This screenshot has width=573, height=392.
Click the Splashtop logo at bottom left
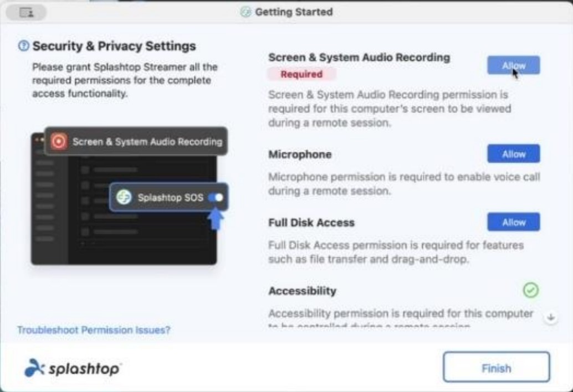72,368
